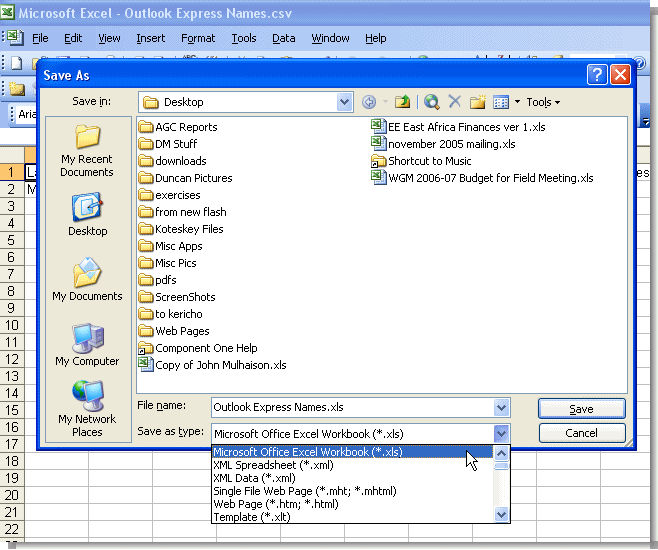The height and width of the screenshot is (550, 658).
Task: Open the Excel File menu
Action: coord(40,38)
